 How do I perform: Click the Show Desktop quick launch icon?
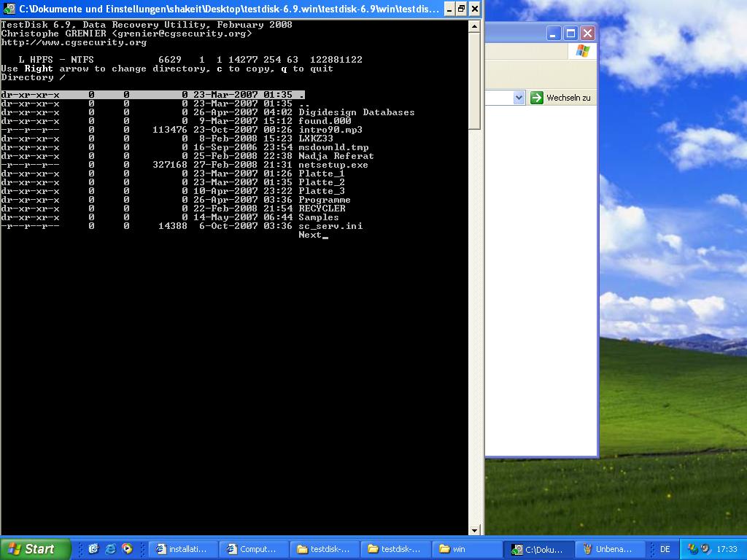[93, 549]
